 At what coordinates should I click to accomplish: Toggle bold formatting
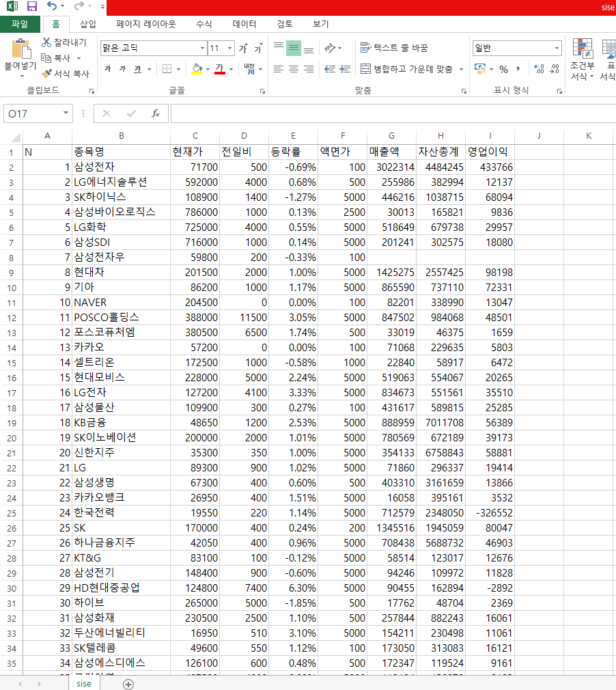pos(108,68)
